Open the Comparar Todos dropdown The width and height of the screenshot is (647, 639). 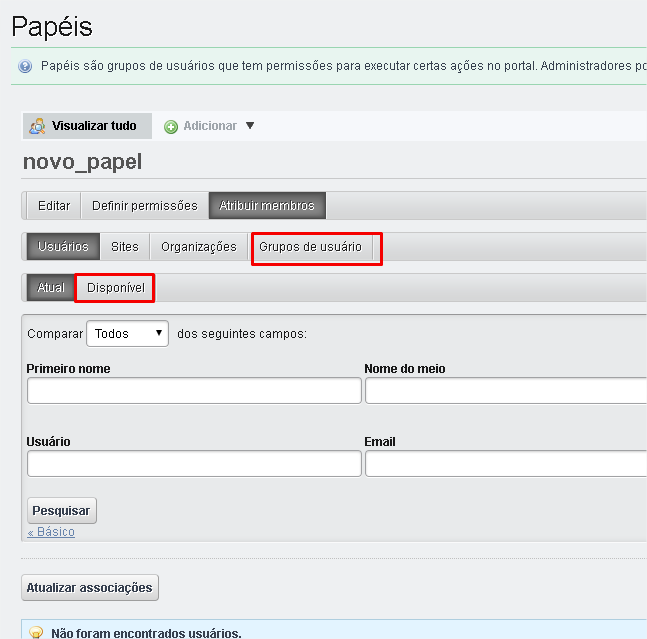(x=127, y=334)
